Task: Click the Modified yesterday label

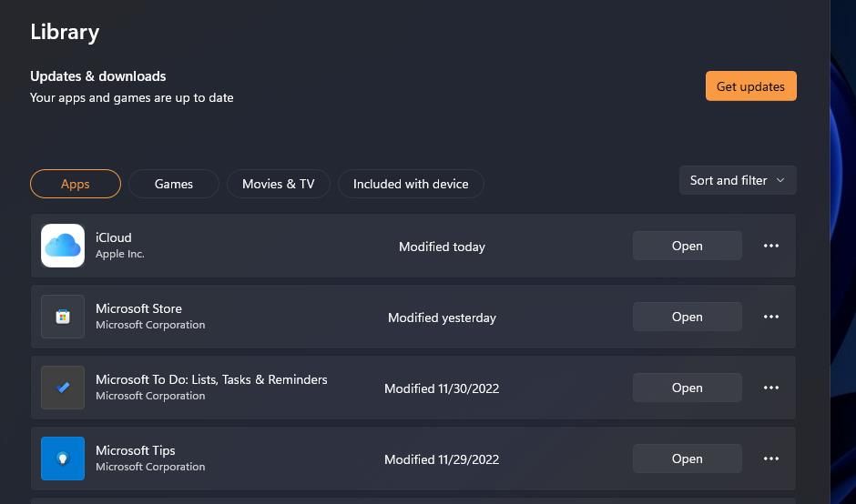Action: (442, 318)
